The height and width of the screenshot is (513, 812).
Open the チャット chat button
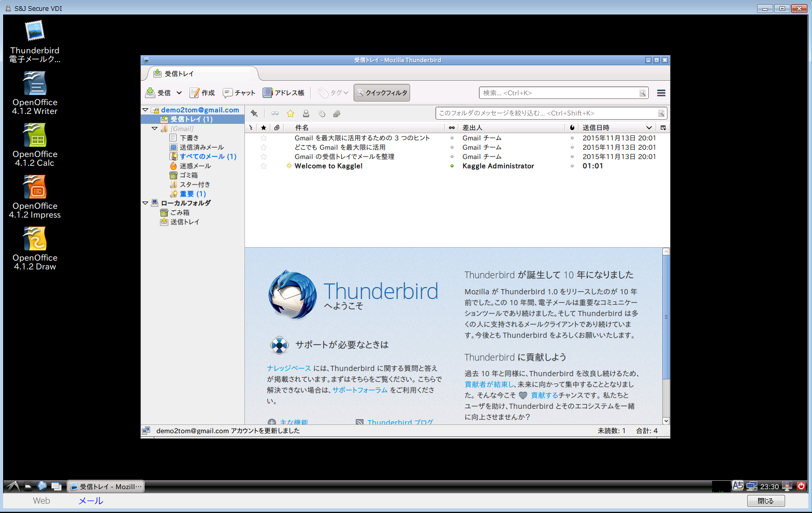click(x=239, y=93)
